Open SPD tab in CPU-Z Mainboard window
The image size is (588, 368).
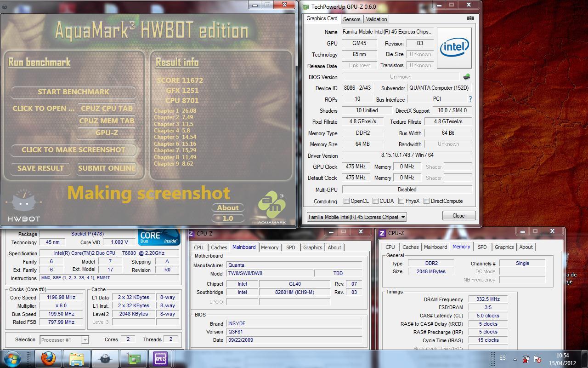point(291,247)
